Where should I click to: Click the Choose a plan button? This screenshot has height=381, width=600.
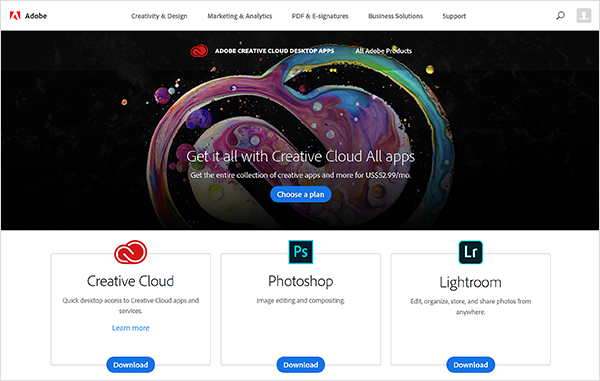(x=300, y=194)
